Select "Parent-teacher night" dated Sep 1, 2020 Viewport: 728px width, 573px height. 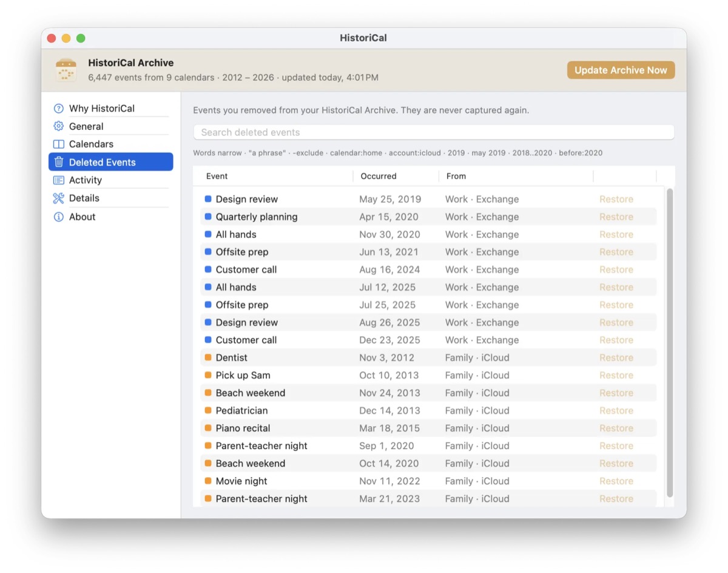point(261,446)
